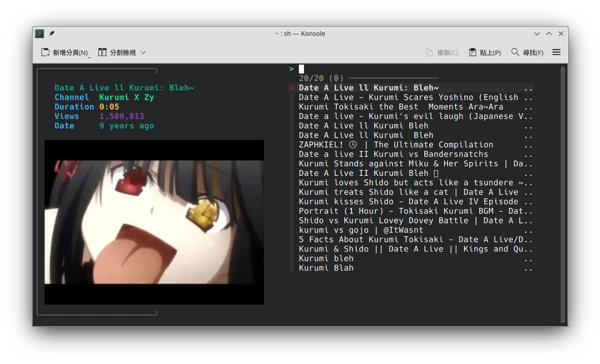Toggle the pin (keep above) icon
This screenshot has height=364, width=600.
click(51, 33)
